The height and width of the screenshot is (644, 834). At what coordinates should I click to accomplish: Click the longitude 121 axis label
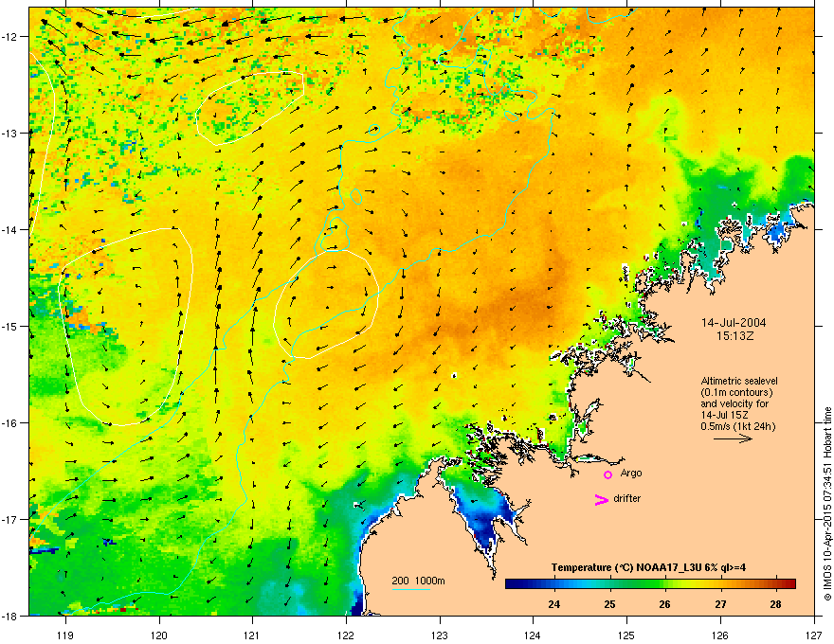pos(252,635)
